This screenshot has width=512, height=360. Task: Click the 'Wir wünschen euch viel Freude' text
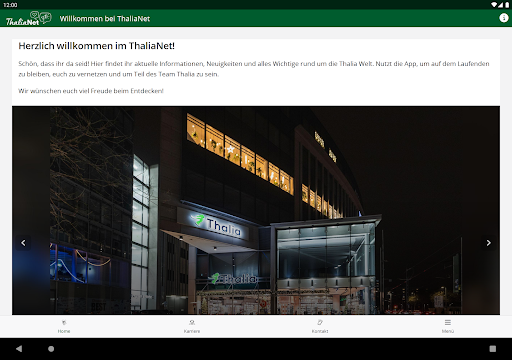pyautogui.click(x=91, y=91)
